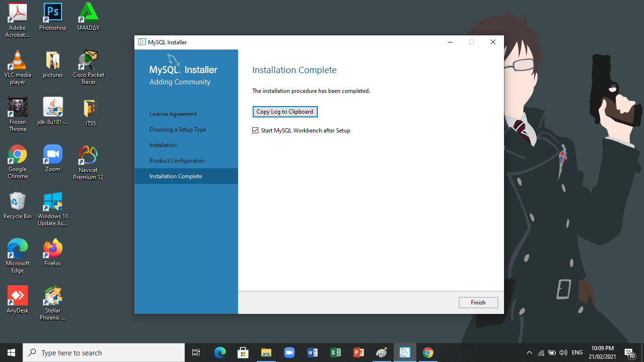Screen dimensions: 644x362
Task: Select Installation Complete step in sidebar
Action: 175,176
